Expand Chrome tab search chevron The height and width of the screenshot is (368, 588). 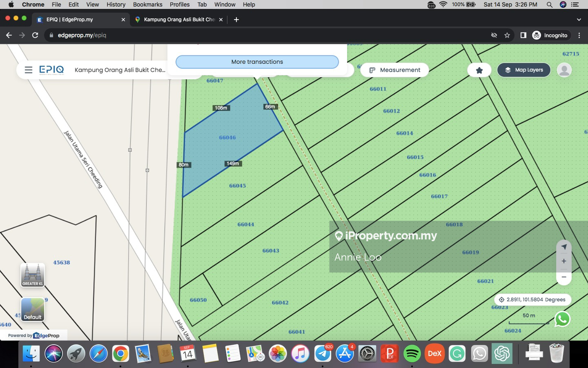point(579,20)
